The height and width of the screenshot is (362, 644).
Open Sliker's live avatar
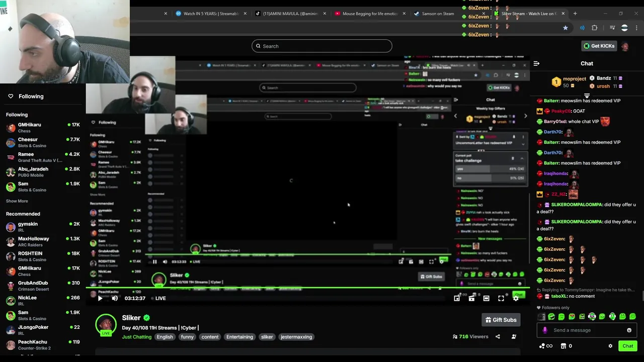(106, 325)
